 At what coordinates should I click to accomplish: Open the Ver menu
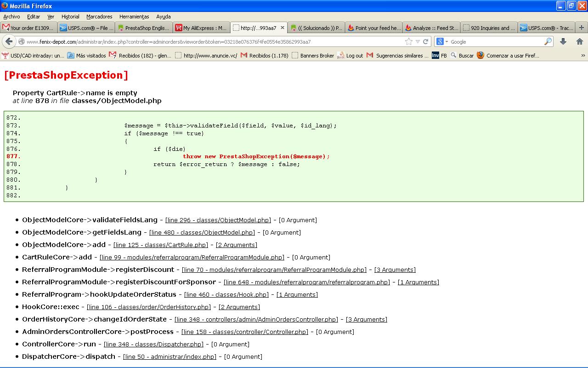(51, 17)
